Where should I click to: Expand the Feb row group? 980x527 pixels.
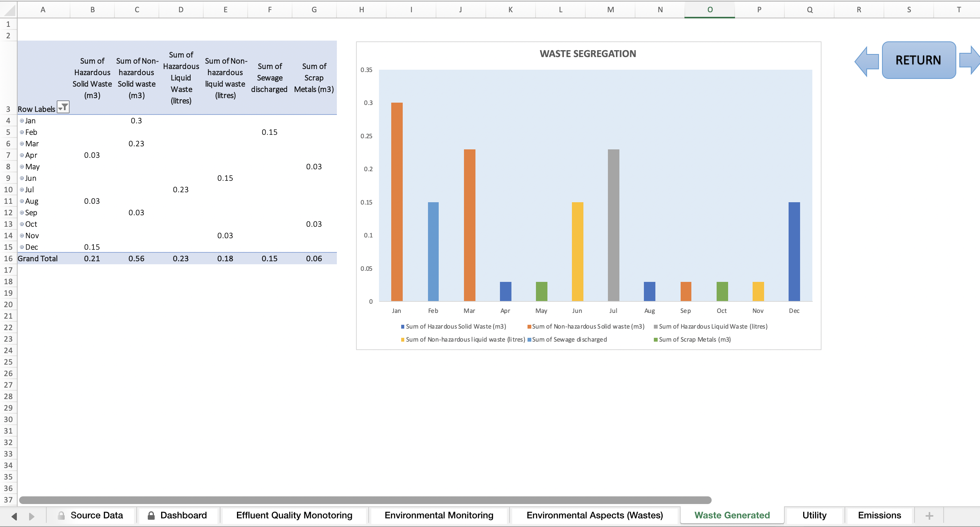22,132
